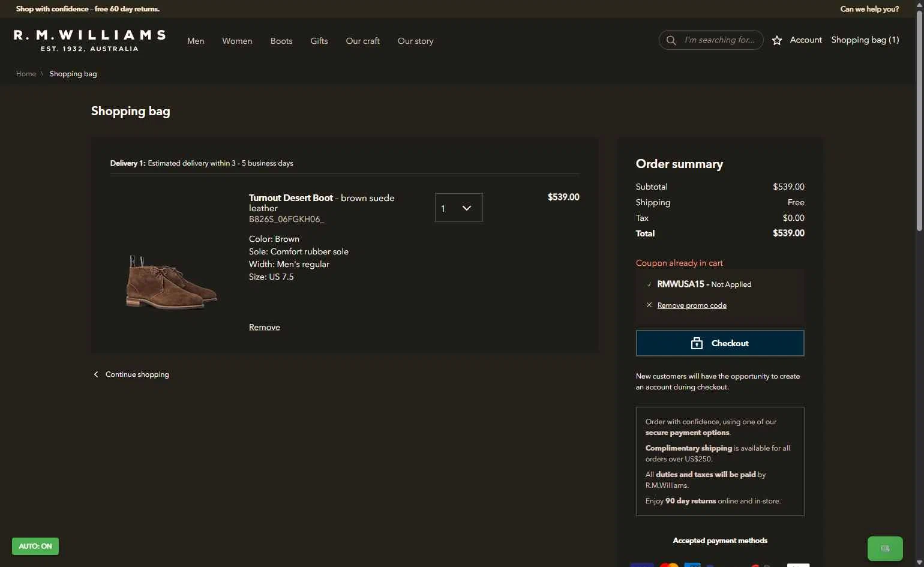Click 'Accepted payment methods' heading
Image resolution: width=924 pixels, height=567 pixels.
point(720,541)
